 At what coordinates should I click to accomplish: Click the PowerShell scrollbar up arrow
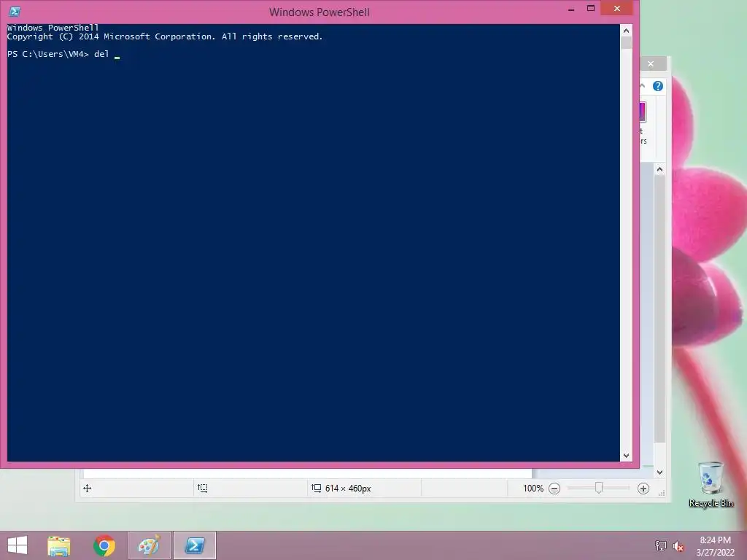coord(626,31)
